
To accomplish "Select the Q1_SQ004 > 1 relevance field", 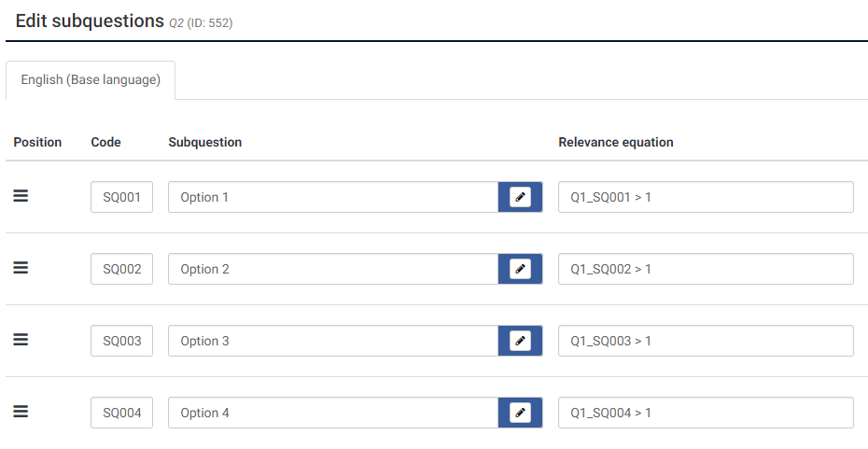I will point(706,413).
